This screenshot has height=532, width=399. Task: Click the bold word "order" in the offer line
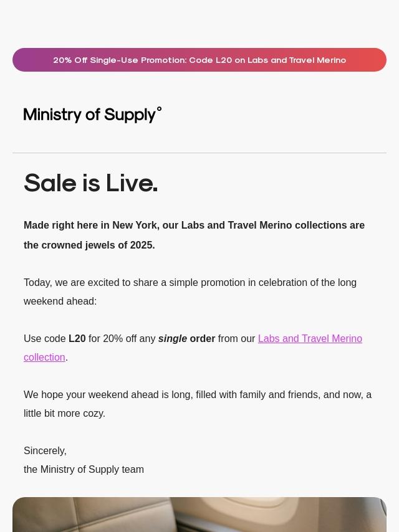tap(202, 339)
